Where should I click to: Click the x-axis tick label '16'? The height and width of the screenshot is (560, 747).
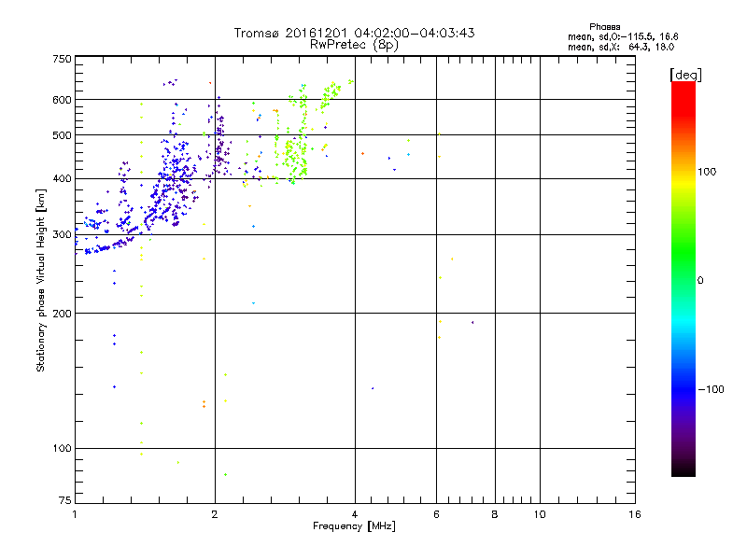[635, 514]
